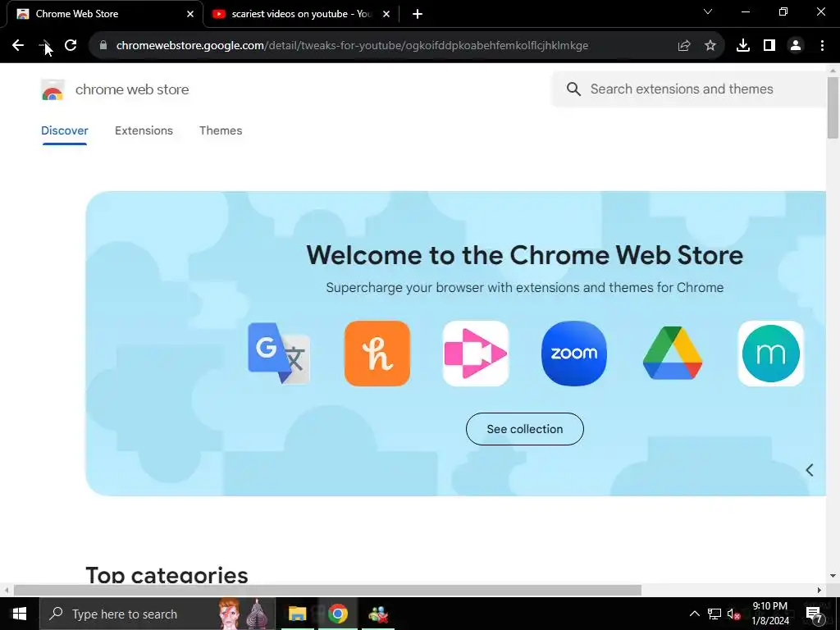Open the teal 'm' extension icon
Image resolution: width=840 pixels, height=630 pixels.
coord(771,354)
